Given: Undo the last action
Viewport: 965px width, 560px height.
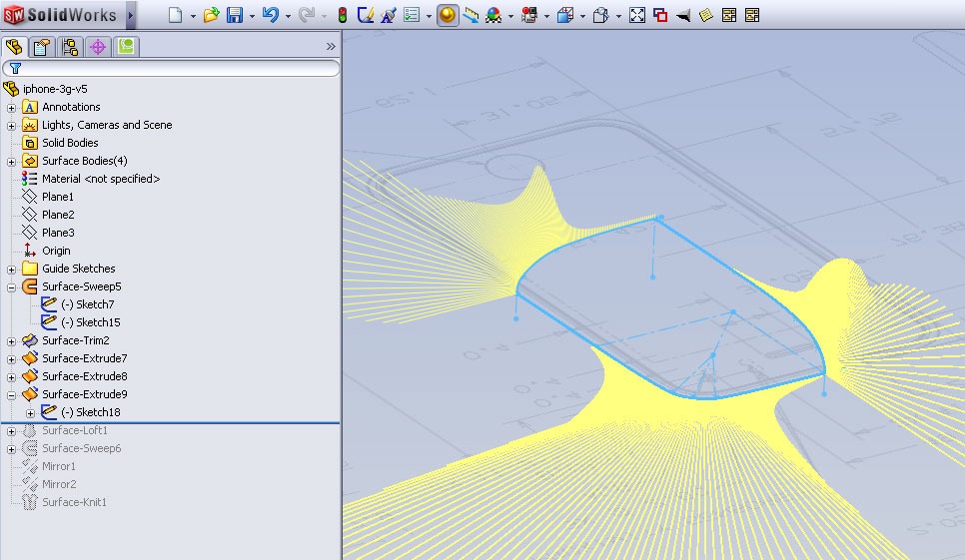Looking at the screenshot, I should coord(270,15).
